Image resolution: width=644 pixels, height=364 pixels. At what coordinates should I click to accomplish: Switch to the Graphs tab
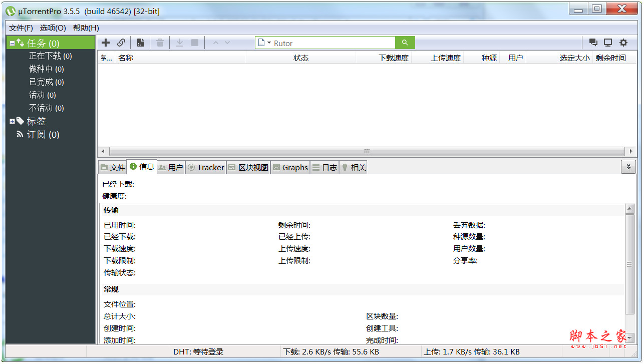(x=290, y=167)
